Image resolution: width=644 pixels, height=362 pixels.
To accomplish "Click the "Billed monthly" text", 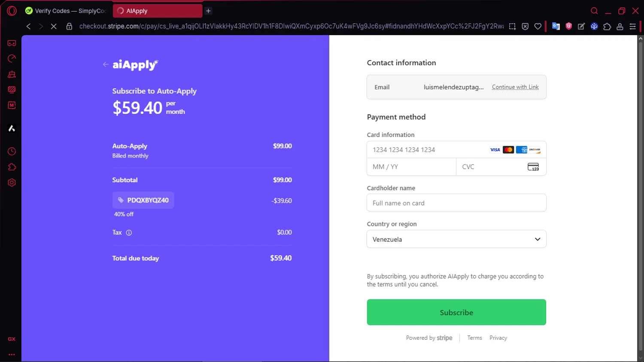I will click(x=130, y=156).
